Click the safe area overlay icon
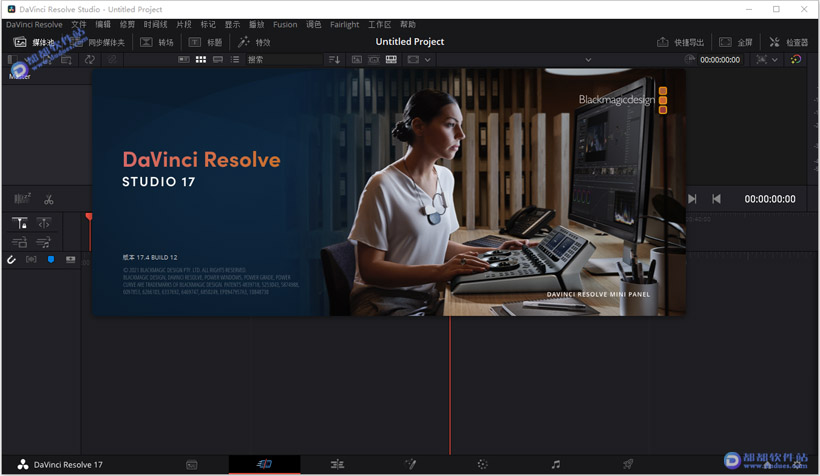820x476 pixels. coord(413,60)
